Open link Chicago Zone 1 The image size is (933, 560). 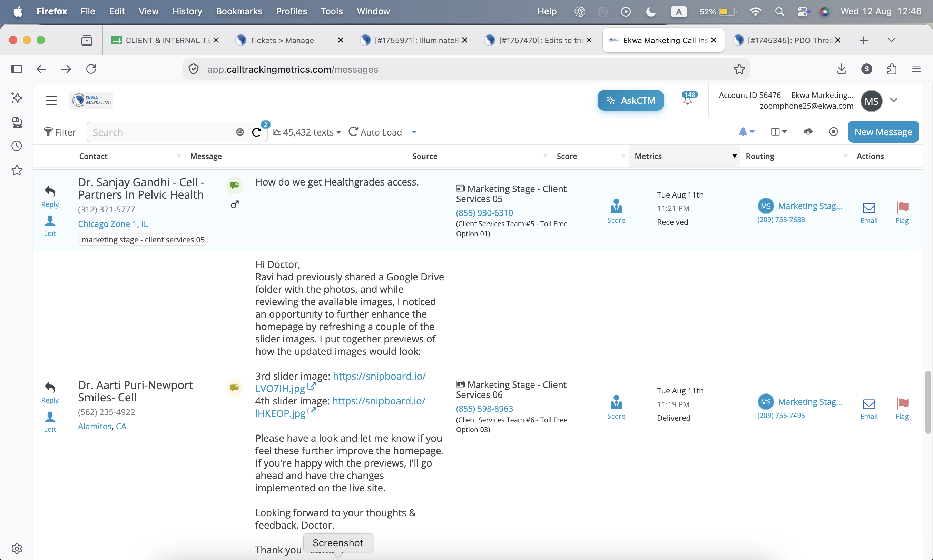click(107, 224)
